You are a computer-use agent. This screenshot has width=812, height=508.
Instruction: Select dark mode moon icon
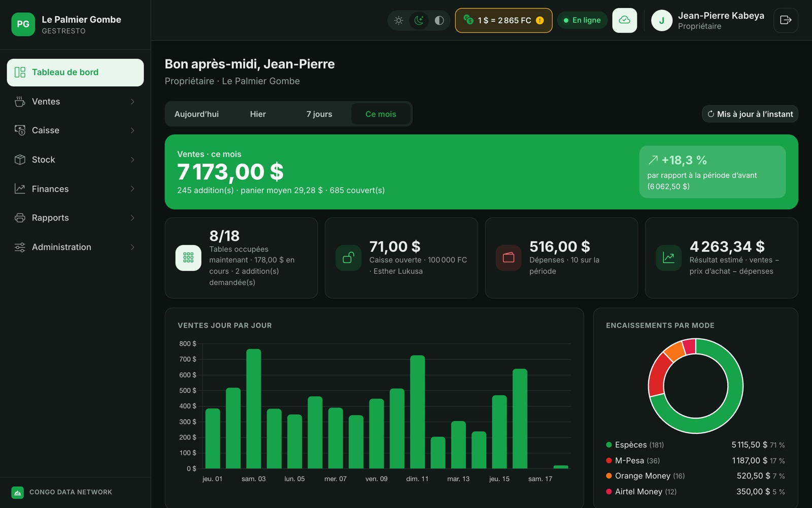(x=419, y=20)
